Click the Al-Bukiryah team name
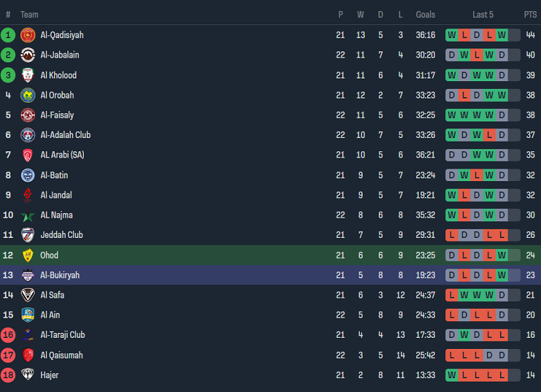This screenshot has width=541, height=392. coord(60,275)
